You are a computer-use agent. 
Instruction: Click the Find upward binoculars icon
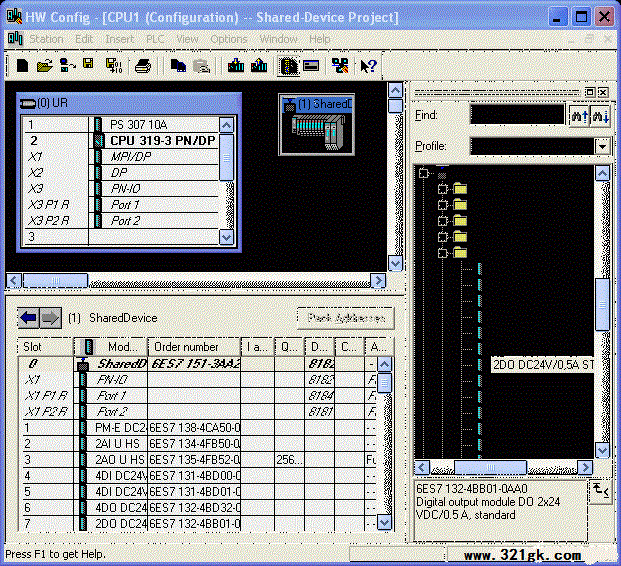pyautogui.click(x=579, y=116)
